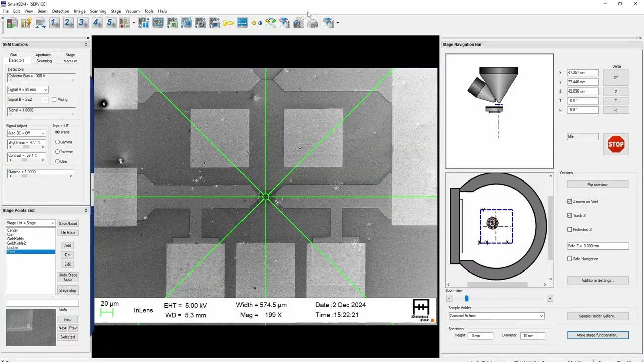Screen dimensions: 644x362
Task: Click the Add stage point button
Action: tap(68, 246)
